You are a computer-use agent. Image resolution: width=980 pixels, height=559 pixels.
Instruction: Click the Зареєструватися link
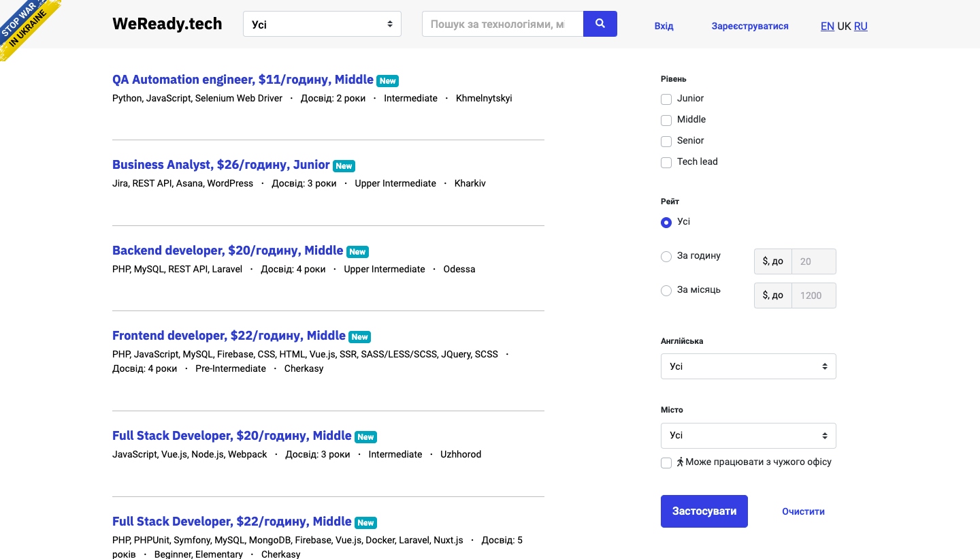tap(750, 26)
